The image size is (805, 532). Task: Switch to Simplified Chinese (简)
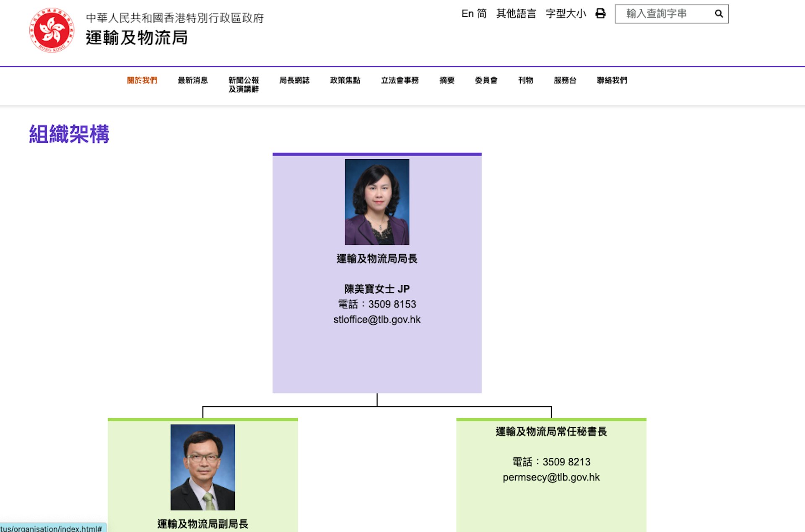[x=482, y=13]
